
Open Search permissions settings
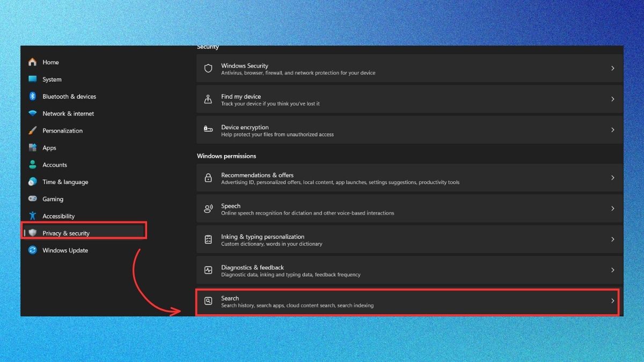point(409,301)
